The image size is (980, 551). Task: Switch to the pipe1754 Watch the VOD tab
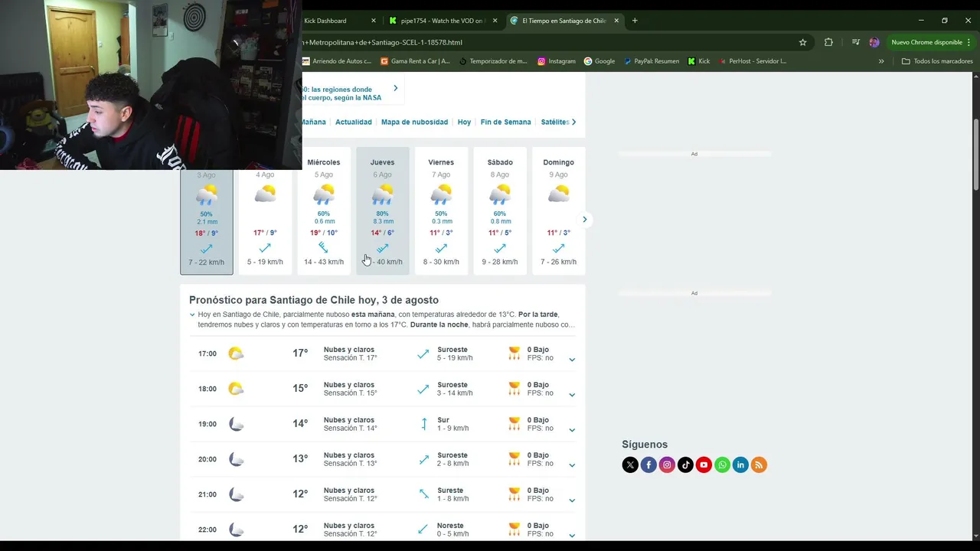click(x=443, y=21)
